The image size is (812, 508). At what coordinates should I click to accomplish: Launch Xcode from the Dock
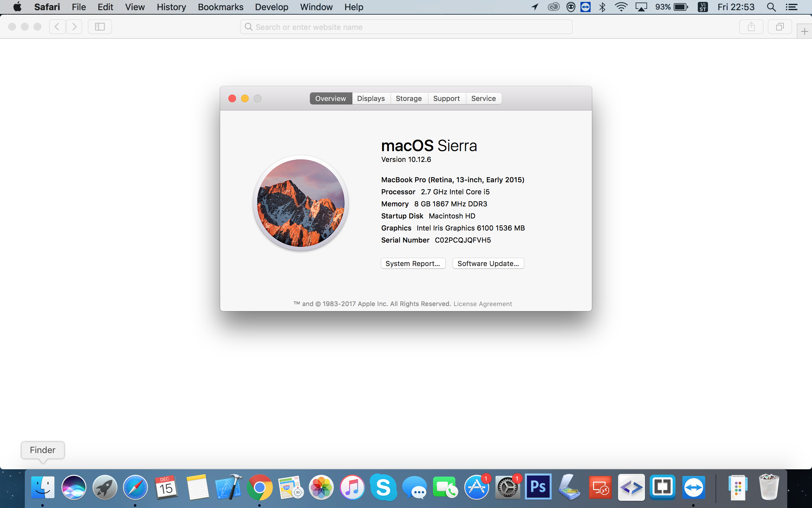[x=228, y=487]
